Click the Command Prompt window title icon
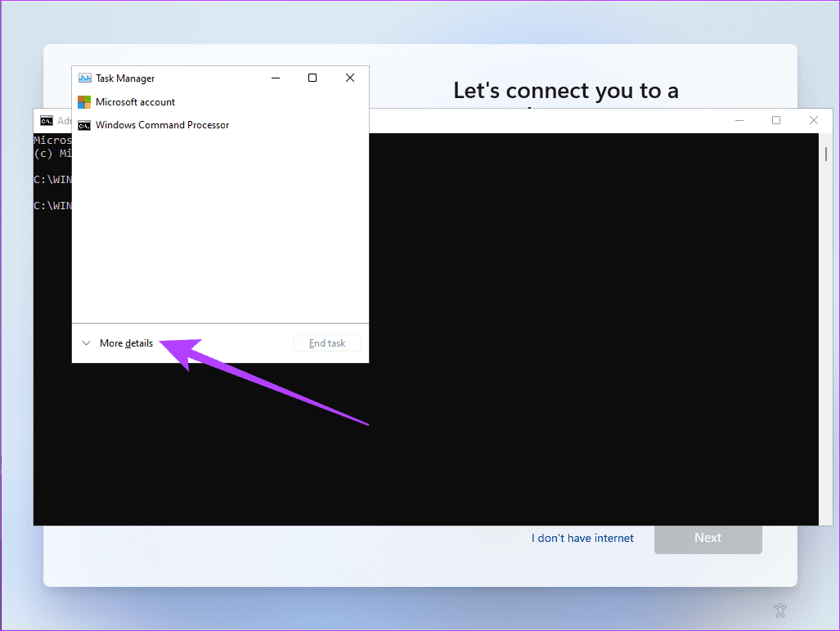Image resolution: width=840 pixels, height=631 pixels. coord(47,120)
